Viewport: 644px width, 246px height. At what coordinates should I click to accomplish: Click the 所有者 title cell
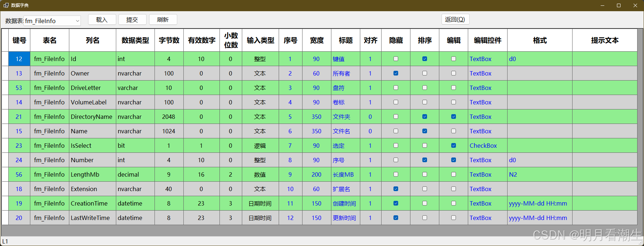[x=345, y=73]
